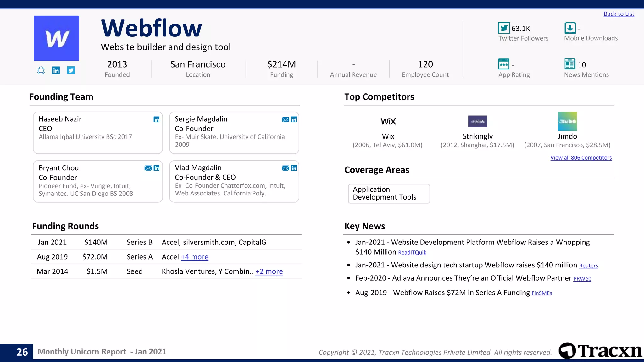
Task: Click the Wix competitor name
Action: coord(388,136)
